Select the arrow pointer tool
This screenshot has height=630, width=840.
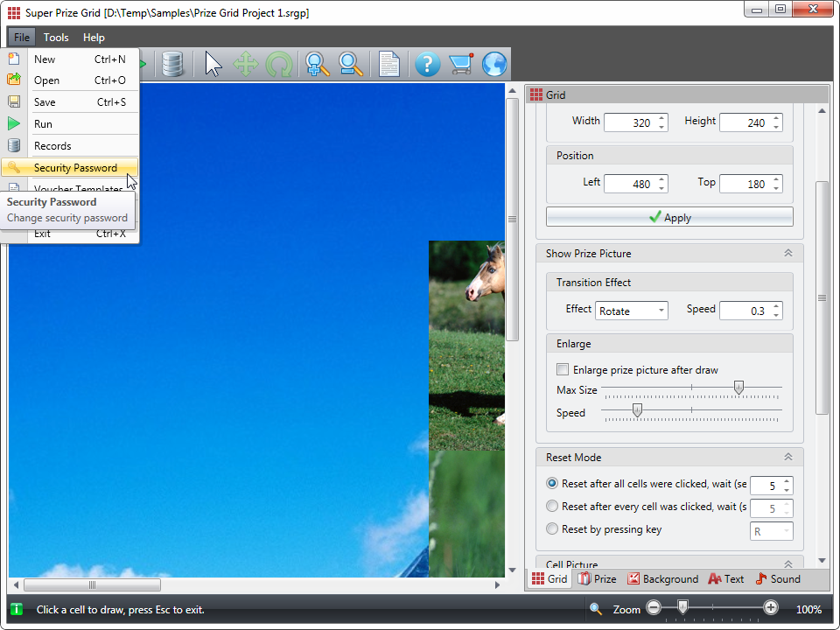[x=213, y=64]
